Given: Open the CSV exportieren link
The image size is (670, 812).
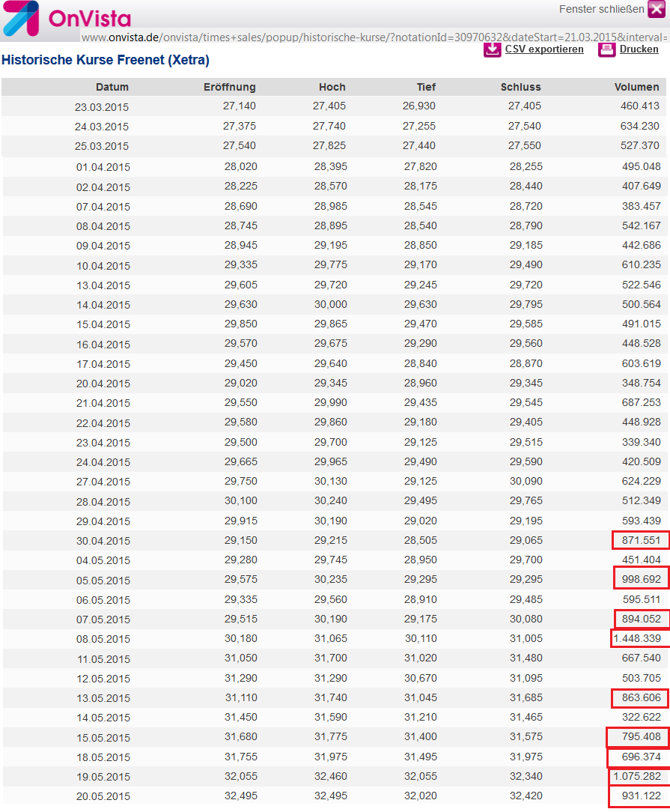Looking at the screenshot, I should pyautogui.click(x=544, y=49).
